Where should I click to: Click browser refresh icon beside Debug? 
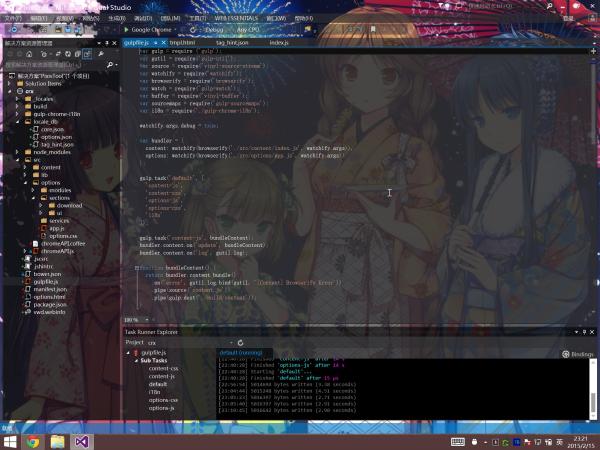pyautogui.click(x=193, y=29)
